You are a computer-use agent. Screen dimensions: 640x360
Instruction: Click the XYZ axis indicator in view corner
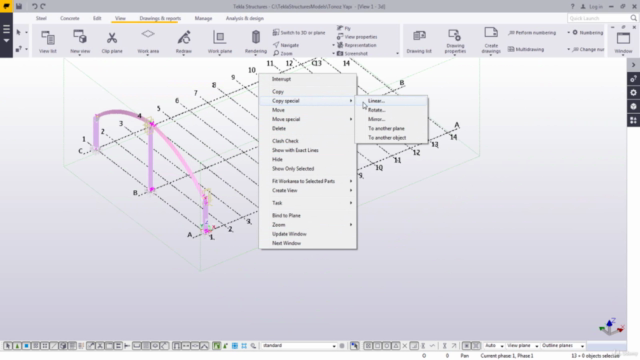tap(611, 327)
